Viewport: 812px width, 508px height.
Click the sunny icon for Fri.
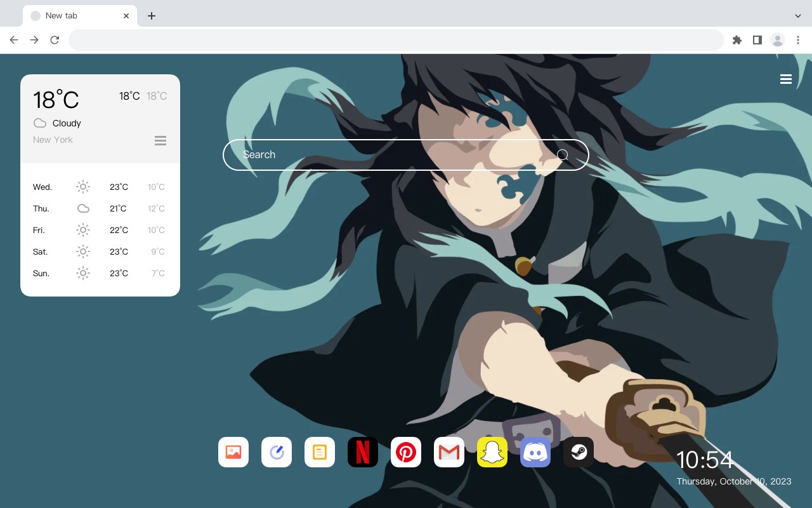83,230
